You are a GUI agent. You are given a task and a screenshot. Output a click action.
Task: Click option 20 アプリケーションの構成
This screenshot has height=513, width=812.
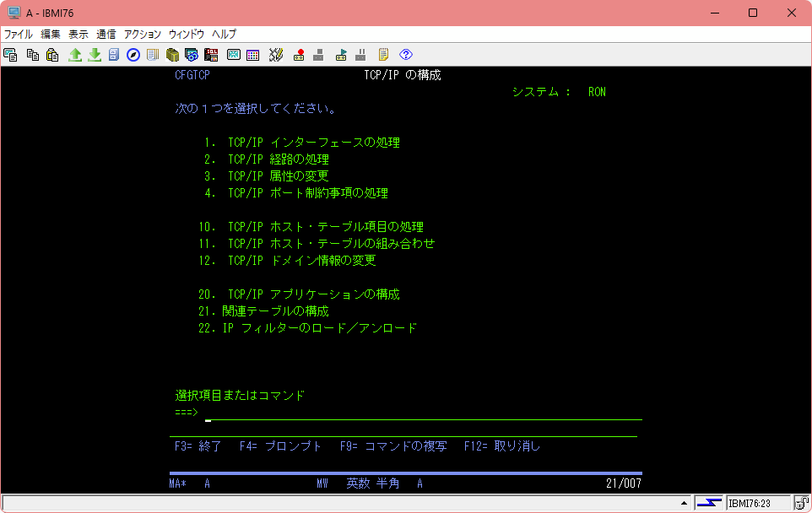click(x=300, y=294)
